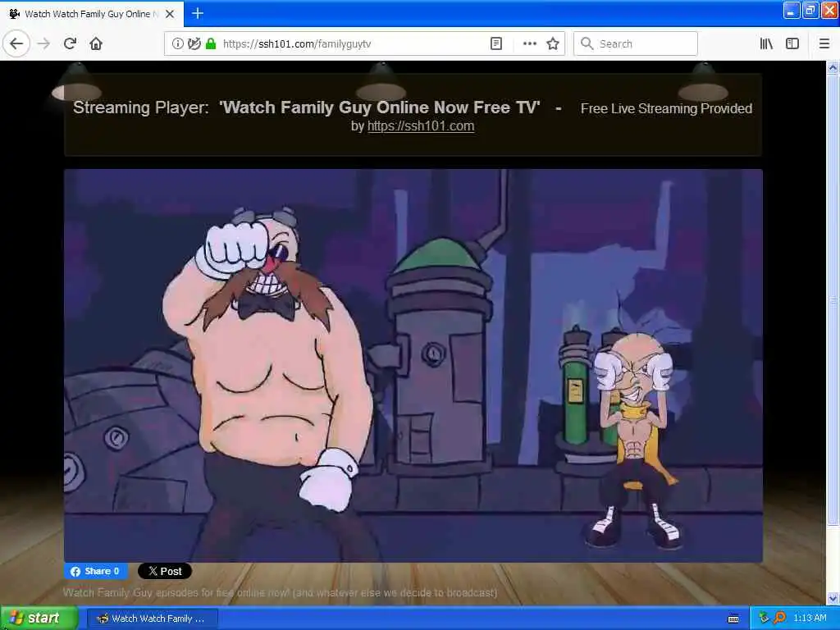Switch to Watch Watch Family taskbar item
Viewport: 840px width, 630px height.
(152, 619)
